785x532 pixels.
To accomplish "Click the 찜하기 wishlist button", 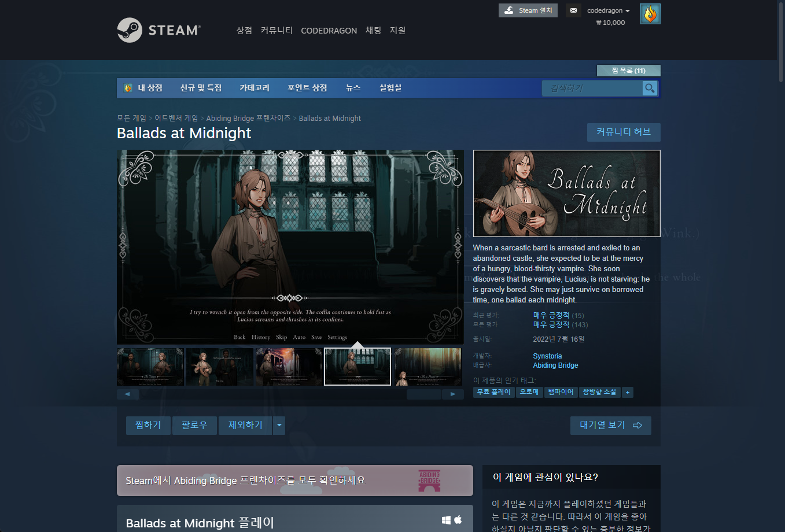I will coord(148,426).
